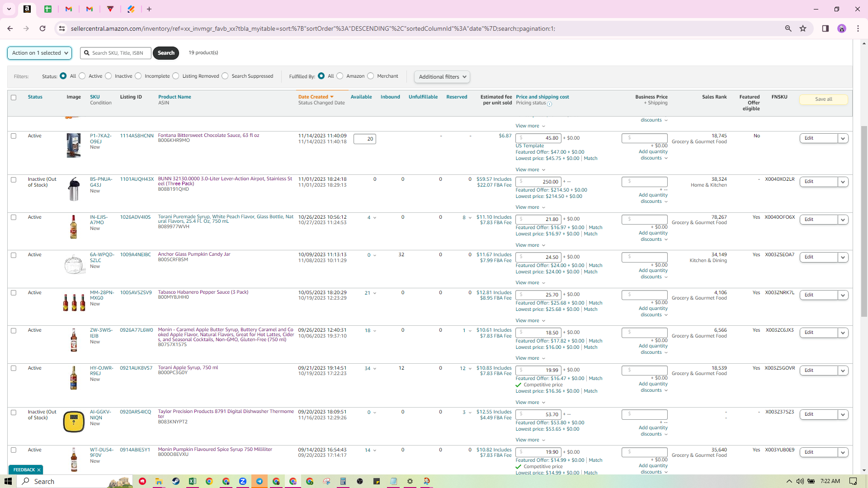The image size is (868, 488).
Task: Open the Fontana Bittersweet Chocolate Sauce listing
Action: 208,135
